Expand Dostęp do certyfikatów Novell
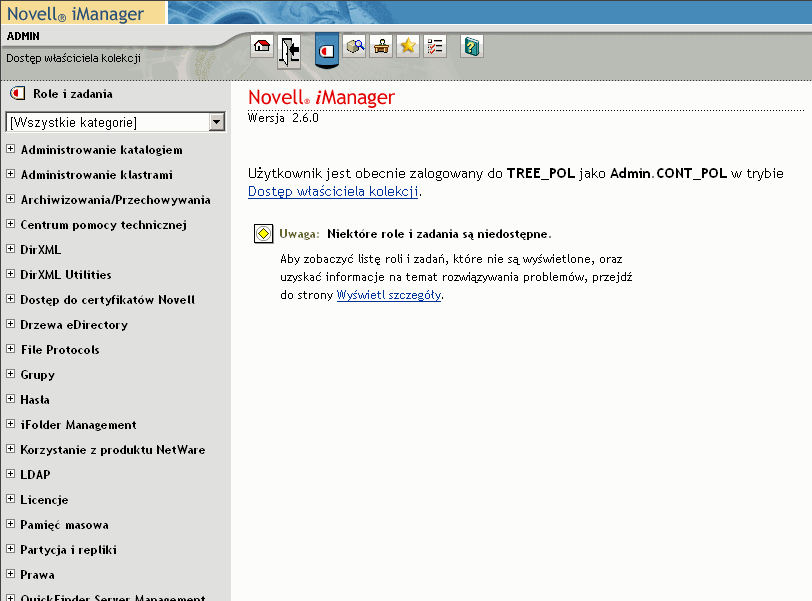The width and height of the screenshot is (812, 601). coord(10,299)
